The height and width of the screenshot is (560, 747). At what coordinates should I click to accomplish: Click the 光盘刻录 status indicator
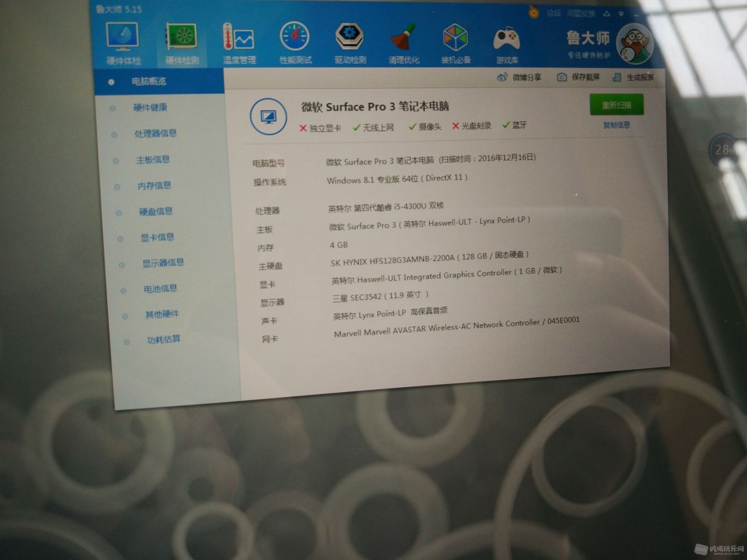pos(472,126)
